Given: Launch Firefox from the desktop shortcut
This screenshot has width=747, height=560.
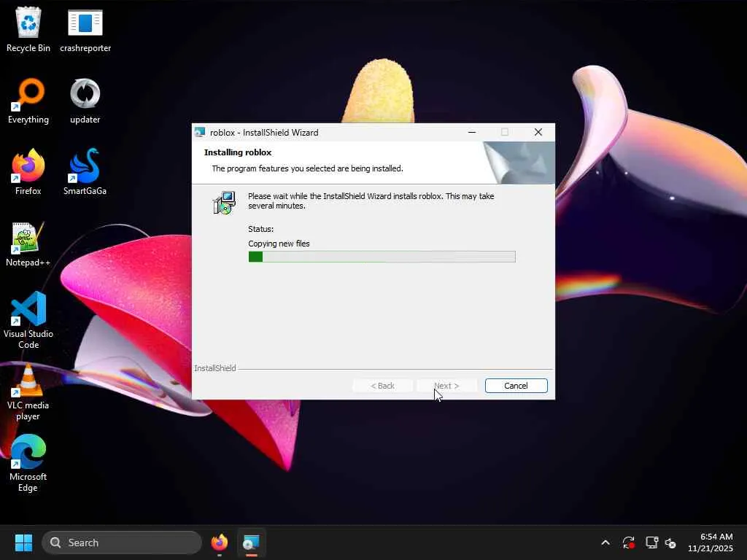Looking at the screenshot, I should [28, 172].
